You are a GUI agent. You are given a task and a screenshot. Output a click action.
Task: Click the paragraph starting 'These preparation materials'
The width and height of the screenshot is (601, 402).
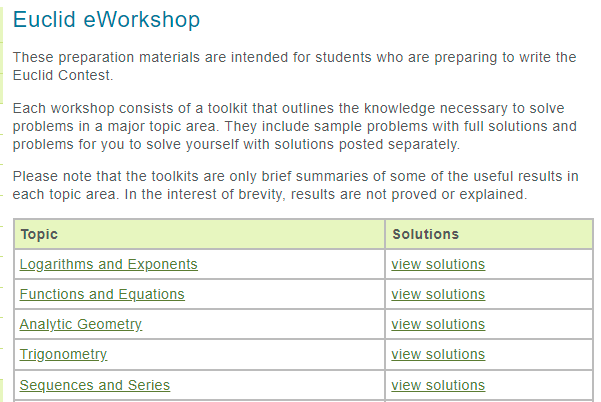(294, 66)
